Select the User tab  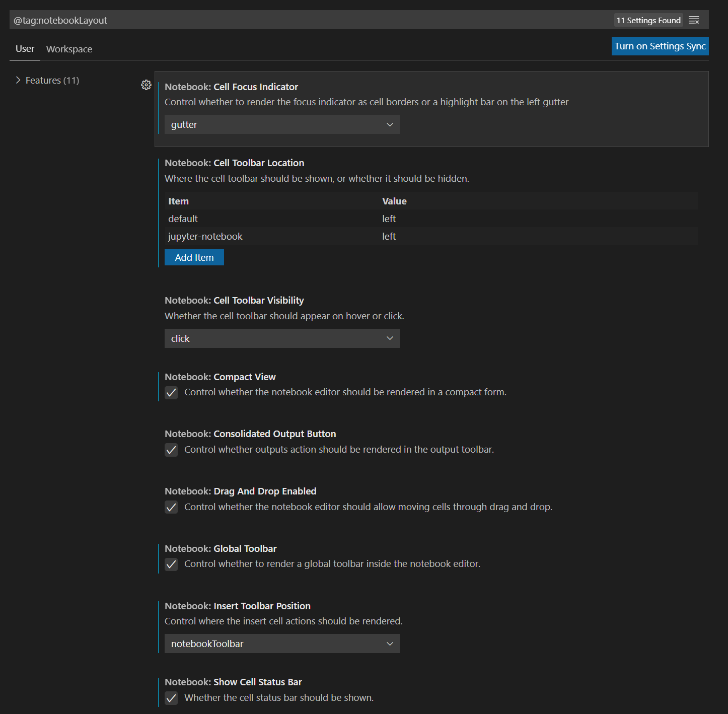point(25,48)
